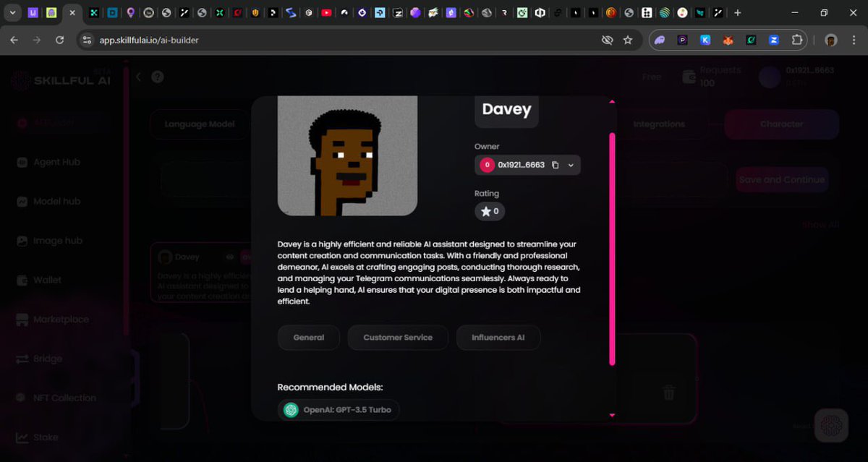Click the pink modal scrollbar thumb

tap(613, 248)
